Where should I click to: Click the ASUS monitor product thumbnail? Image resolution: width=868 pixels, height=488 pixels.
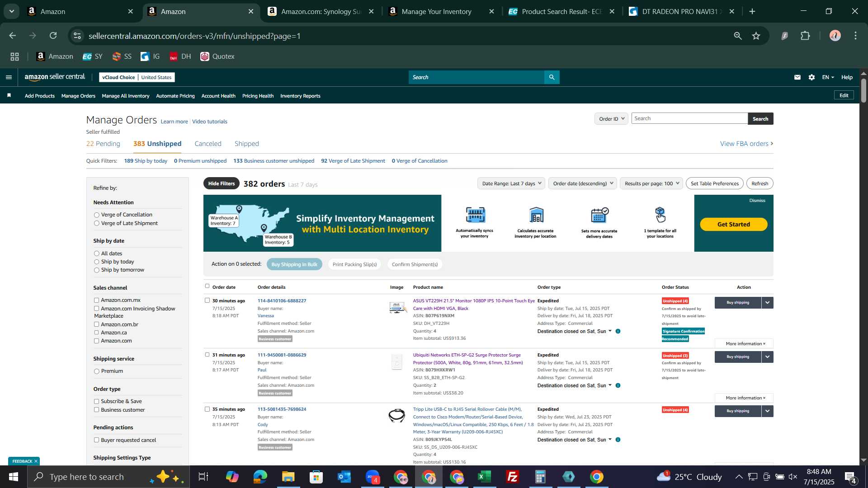coord(397,308)
